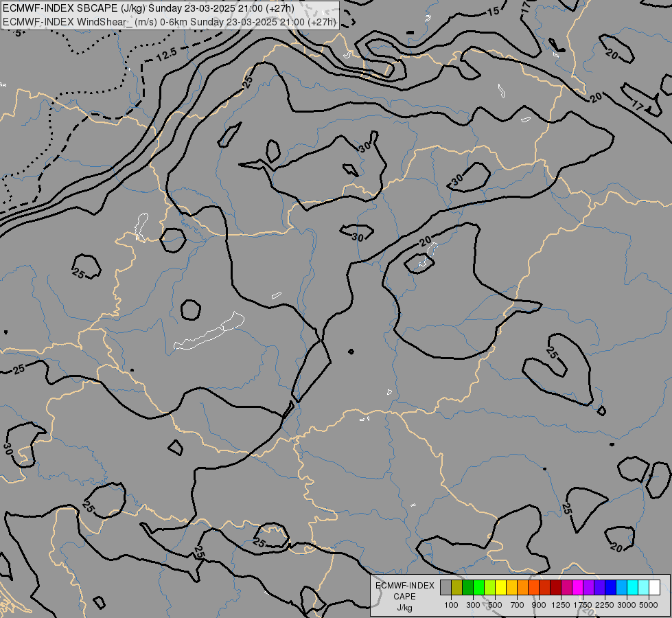The width and height of the screenshot is (672, 618).
Task: Click the red-orange swatch right of 700 tick
Action: 533,587
